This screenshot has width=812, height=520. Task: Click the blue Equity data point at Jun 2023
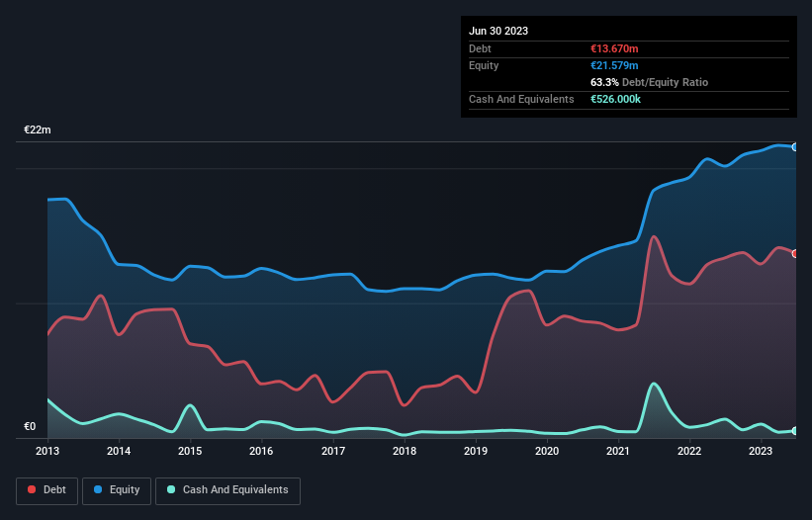(x=795, y=147)
